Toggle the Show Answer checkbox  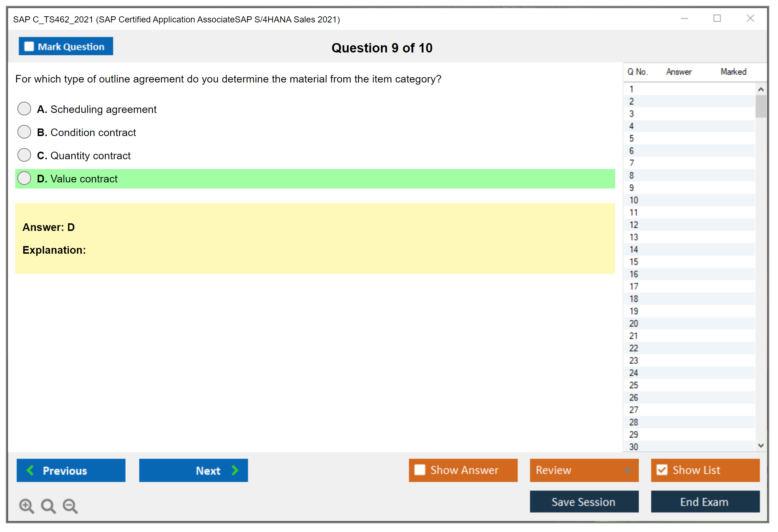point(420,470)
